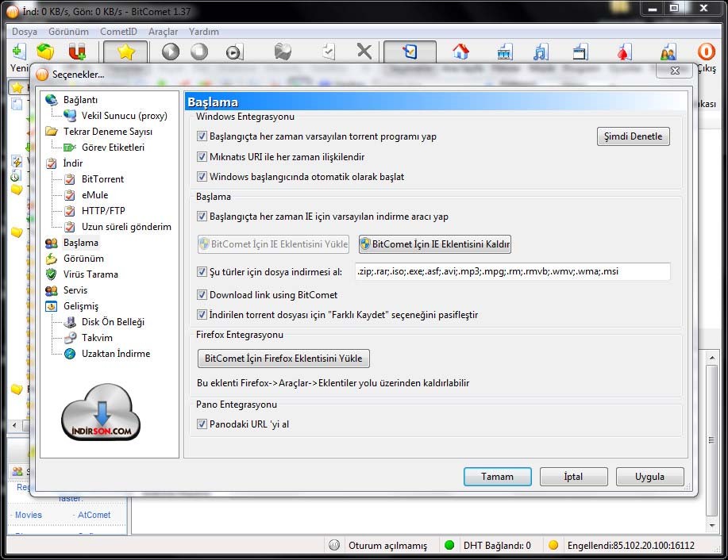
Task: Open the Dosya menu
Action: (x=25, y=32)
